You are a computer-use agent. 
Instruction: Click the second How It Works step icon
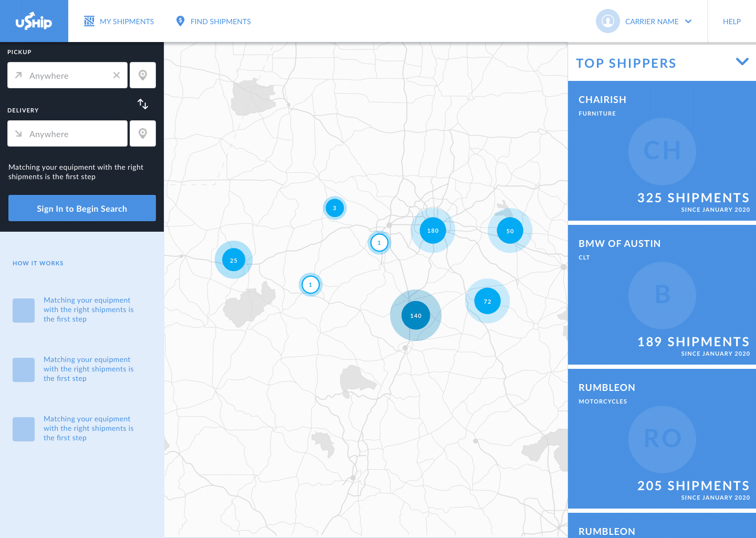pyautogui.click(x=24, y=370)
